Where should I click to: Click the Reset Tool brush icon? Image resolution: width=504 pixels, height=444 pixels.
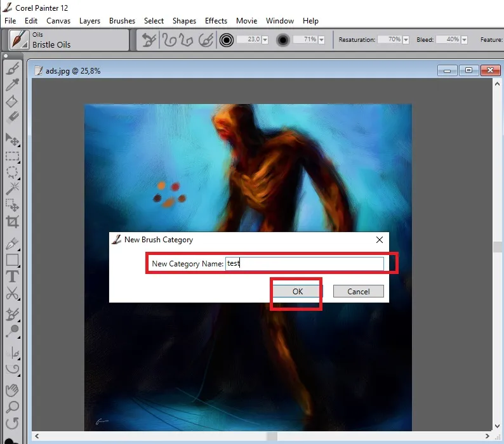(x=149, y=40)
